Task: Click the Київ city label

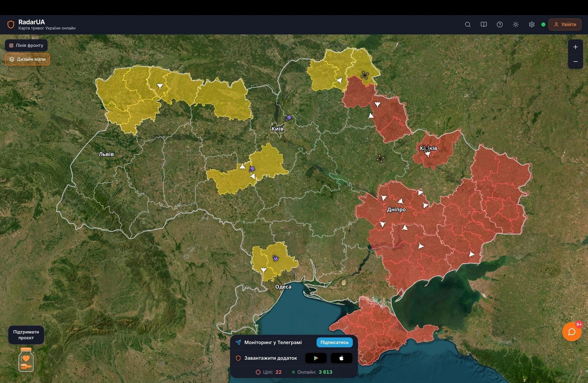Action: pos(277,129)
